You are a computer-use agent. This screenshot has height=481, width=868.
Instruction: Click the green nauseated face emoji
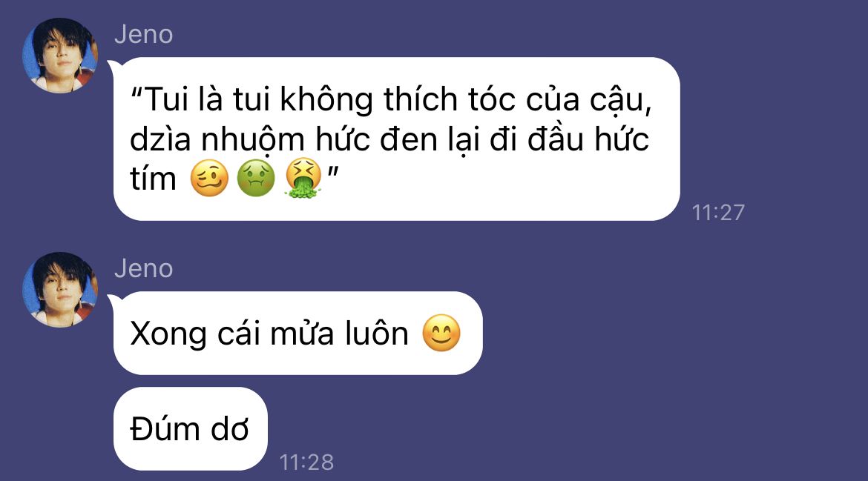256,178
